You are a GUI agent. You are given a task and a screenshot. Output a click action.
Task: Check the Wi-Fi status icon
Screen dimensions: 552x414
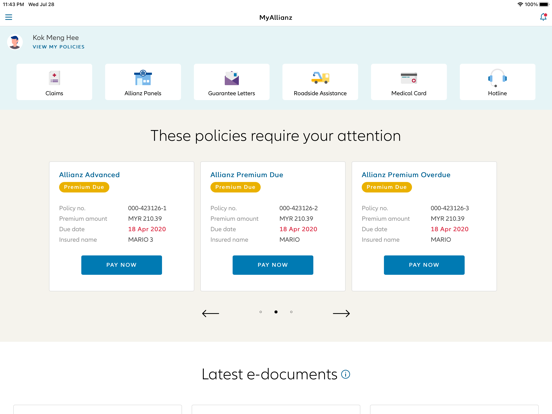pos(520,4)
